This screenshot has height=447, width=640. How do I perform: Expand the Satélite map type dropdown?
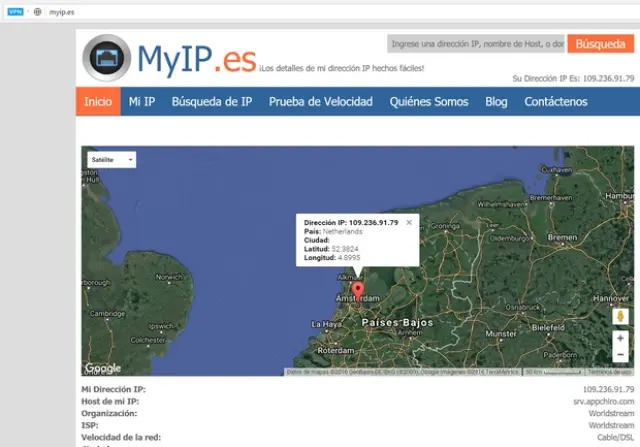coord(112,159)
